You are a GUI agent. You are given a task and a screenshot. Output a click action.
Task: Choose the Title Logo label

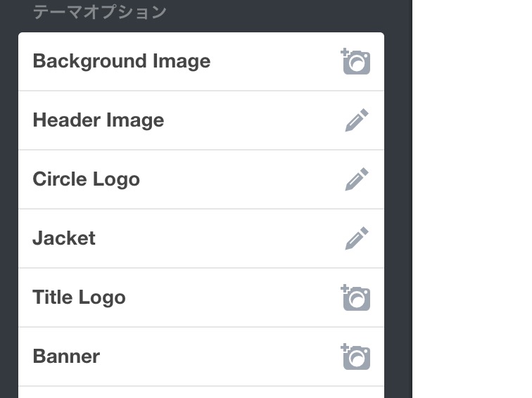(79, 297)
